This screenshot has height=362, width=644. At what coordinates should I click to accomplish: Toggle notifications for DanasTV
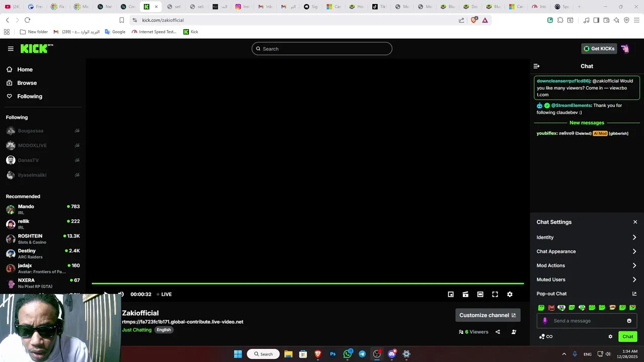[77, 160]
